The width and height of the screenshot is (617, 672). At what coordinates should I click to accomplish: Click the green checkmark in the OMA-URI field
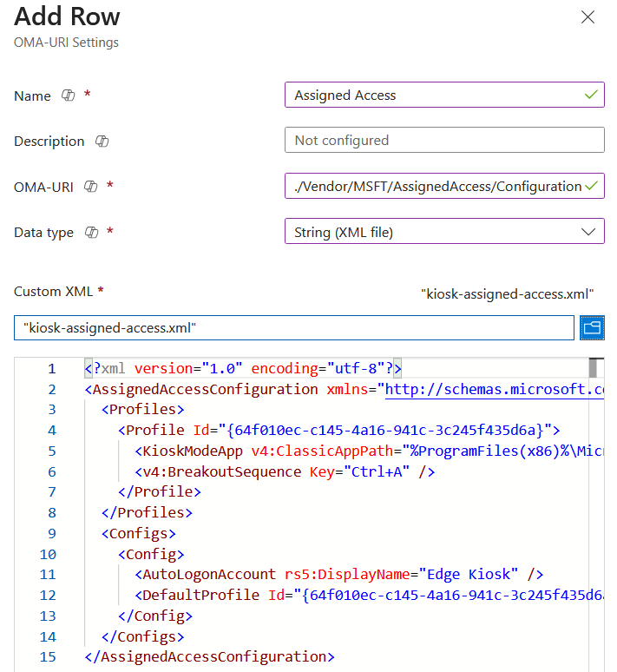point(593,186)
